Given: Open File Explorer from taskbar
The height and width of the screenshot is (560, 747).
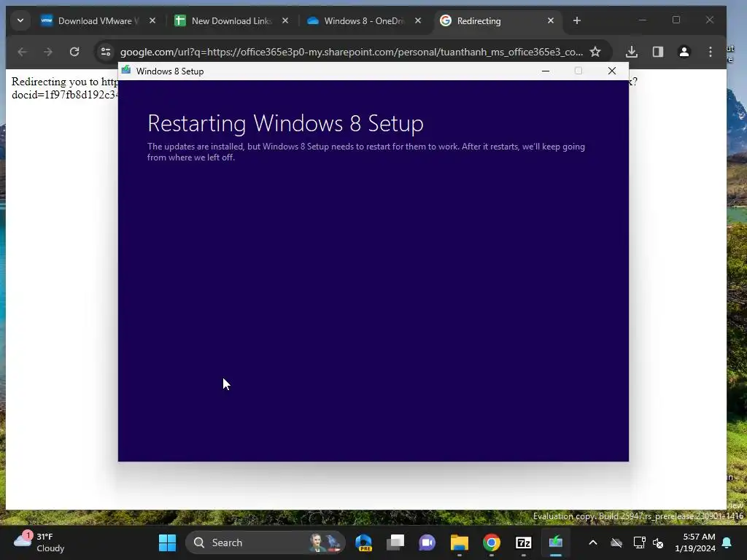Looking at the screenshot, I should tap(460, 542).
